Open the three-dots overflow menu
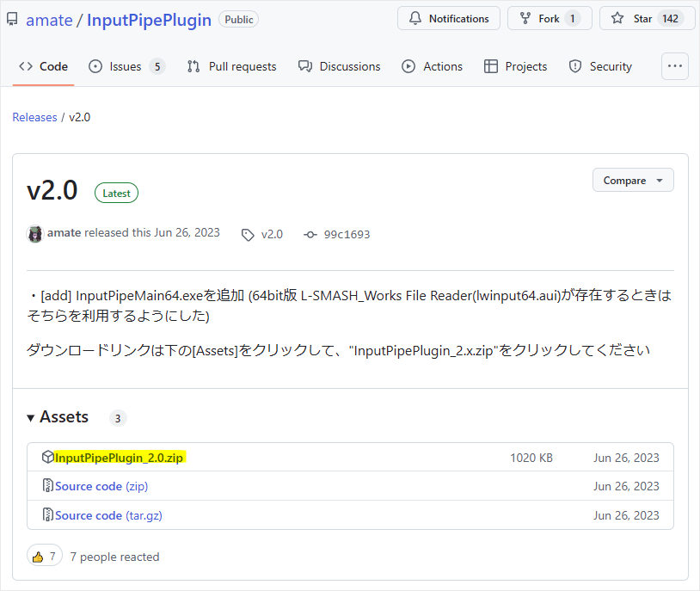 [674, 66]
